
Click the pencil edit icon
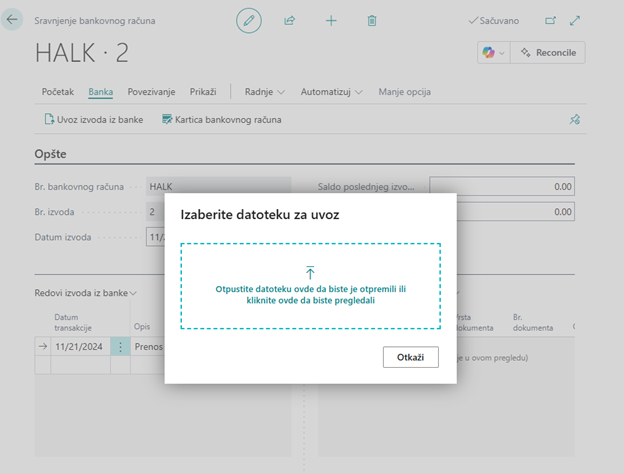click(249, 20)
